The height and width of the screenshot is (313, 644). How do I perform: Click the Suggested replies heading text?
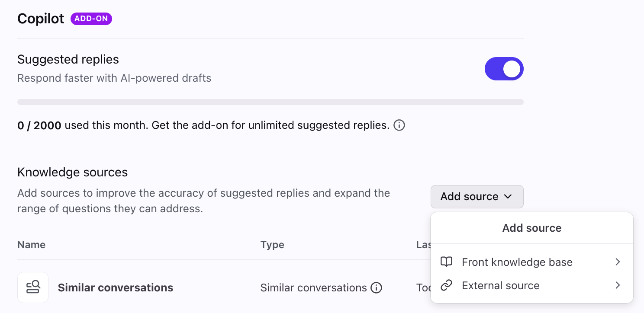tap(68, 59)
